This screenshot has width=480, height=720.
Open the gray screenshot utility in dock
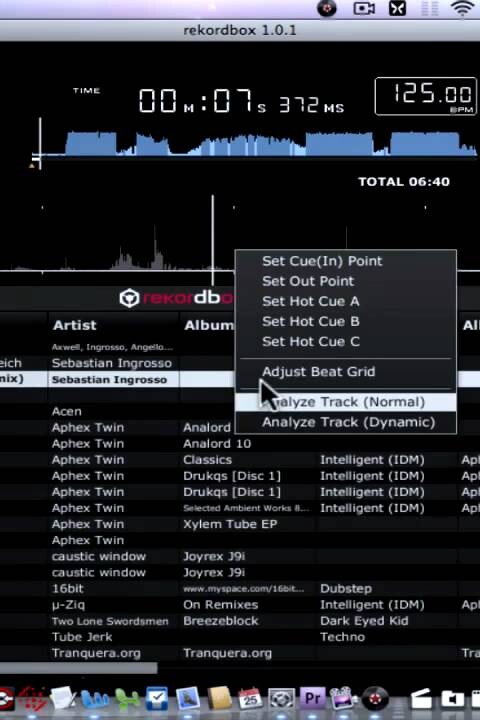[x=281, y=698]
